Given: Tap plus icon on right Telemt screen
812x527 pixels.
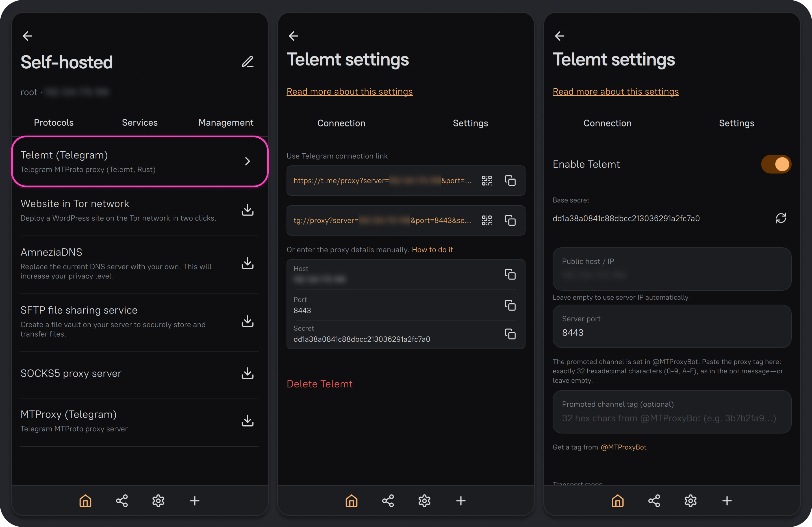Looking at the screenshot, I should pyautogui.click(x=727, y=501).
